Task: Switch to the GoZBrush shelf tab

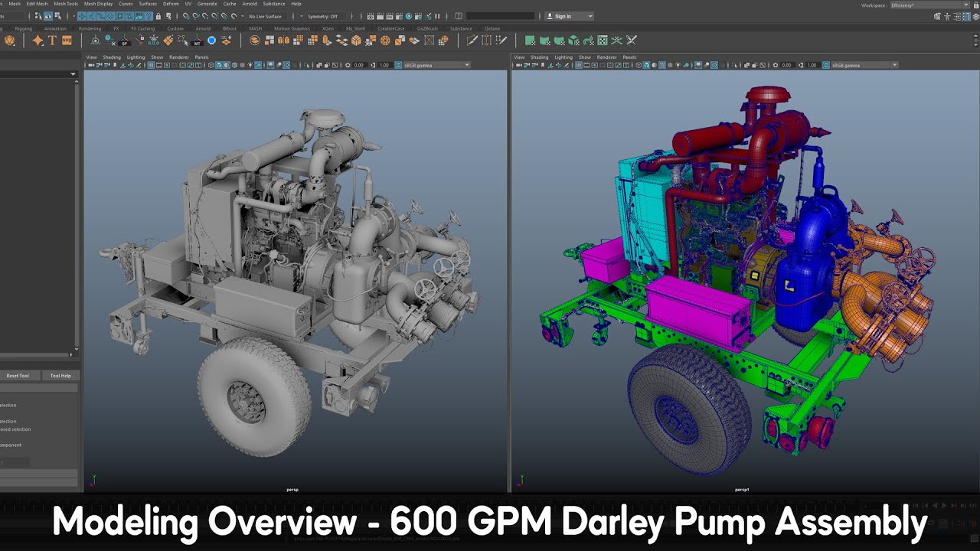Action: [427, 28]
